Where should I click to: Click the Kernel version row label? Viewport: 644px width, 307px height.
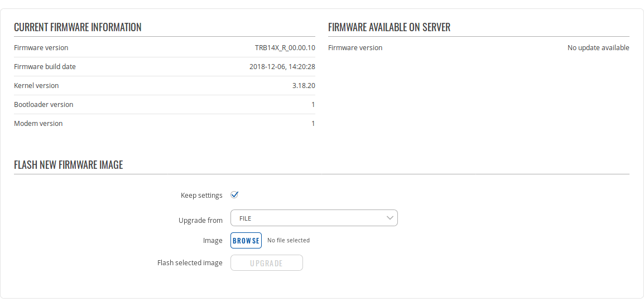(36, 86)
